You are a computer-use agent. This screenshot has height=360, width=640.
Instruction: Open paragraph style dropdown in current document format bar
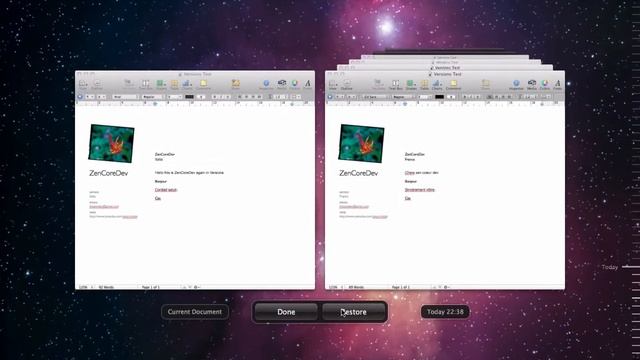[90, 97]
